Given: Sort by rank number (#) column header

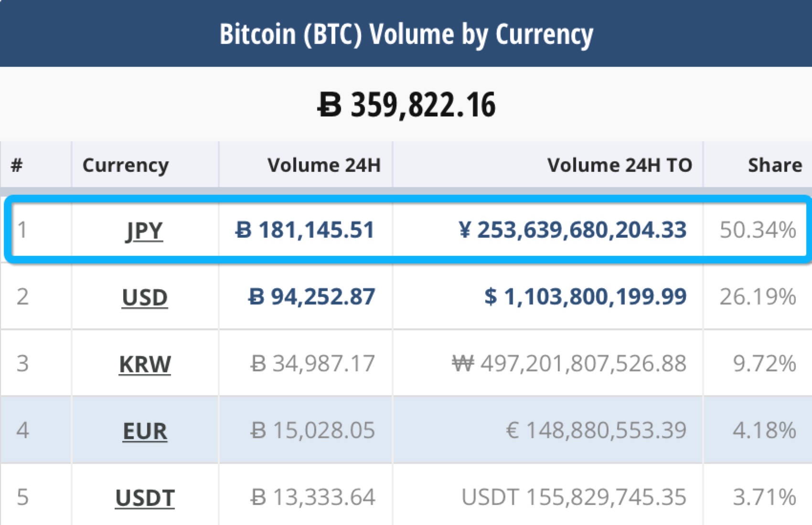Looking at the screenshot, I should pos(17,165).
